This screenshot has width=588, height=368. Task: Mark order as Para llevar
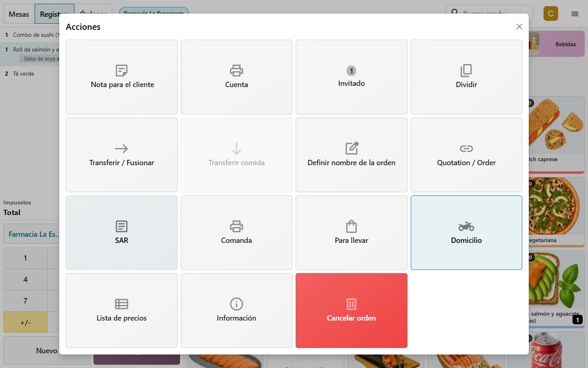tap(352, 233)
